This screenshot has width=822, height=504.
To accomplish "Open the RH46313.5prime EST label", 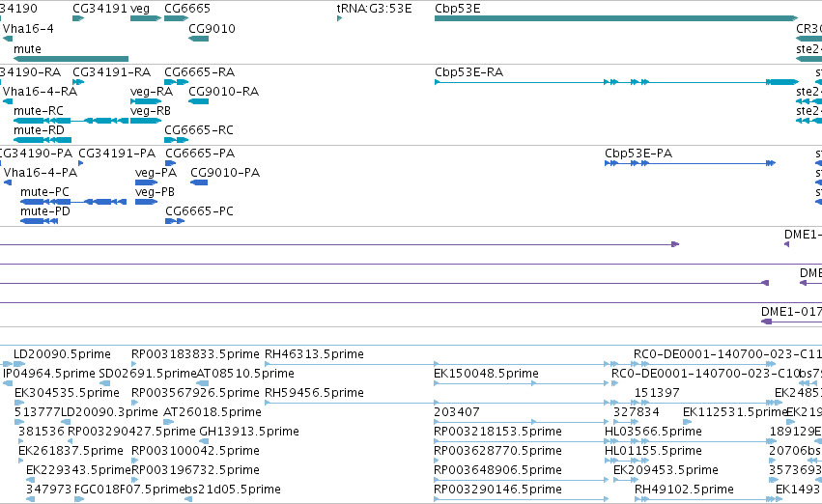I will click(314, 354).
